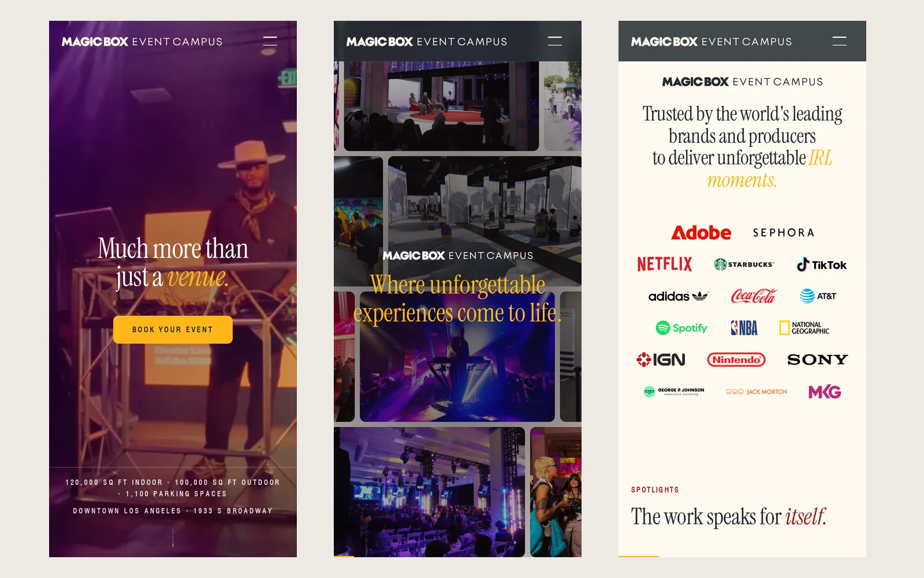924x578 pixels.
Task: Open the panel discussion stage photo
Action: 441,106
